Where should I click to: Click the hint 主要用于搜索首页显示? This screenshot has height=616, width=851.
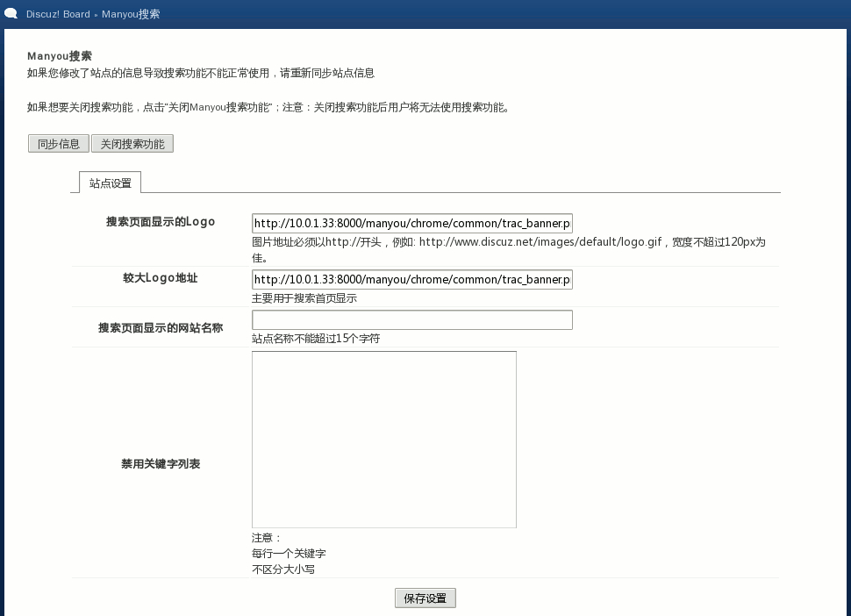pos(304,298)
